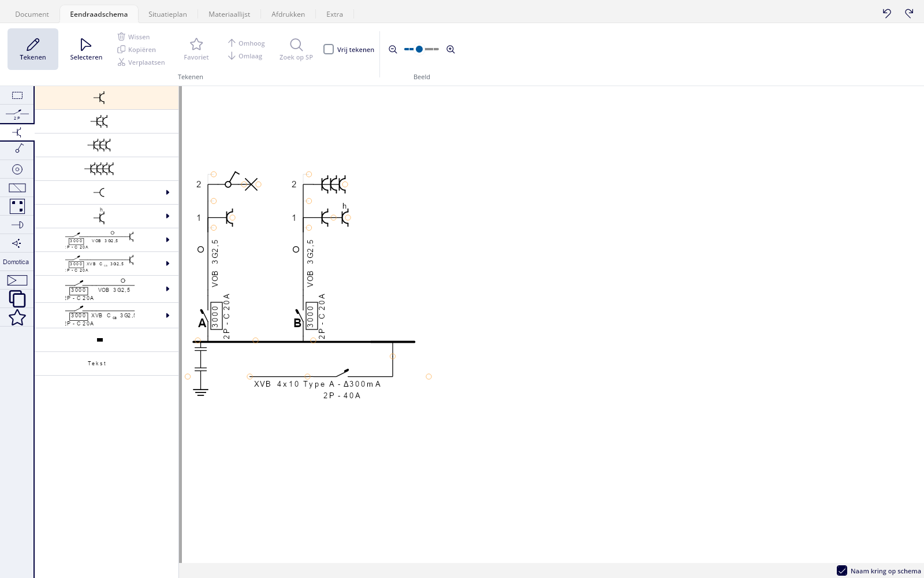Viewport: 924px width, 578px height.
Task: Pick the half-circle connector category icon
Action: (x=17, y=225)
